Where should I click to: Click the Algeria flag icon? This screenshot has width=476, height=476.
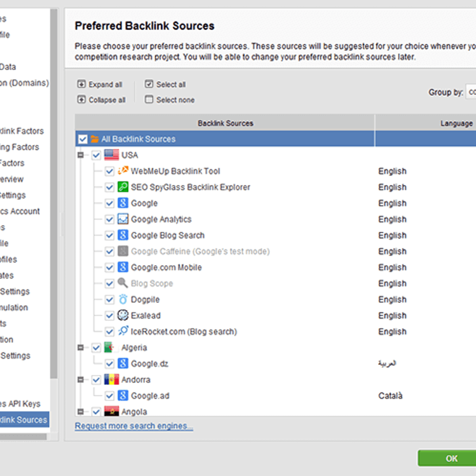click(111, 347)
